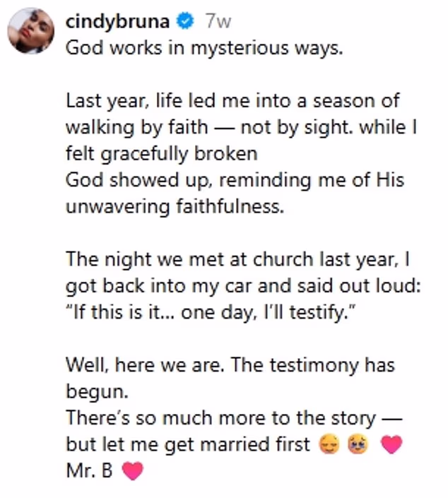Screen dimensions: 448x498
Task: Click the pink heart after the face emojis
Action: coord(391,444)
